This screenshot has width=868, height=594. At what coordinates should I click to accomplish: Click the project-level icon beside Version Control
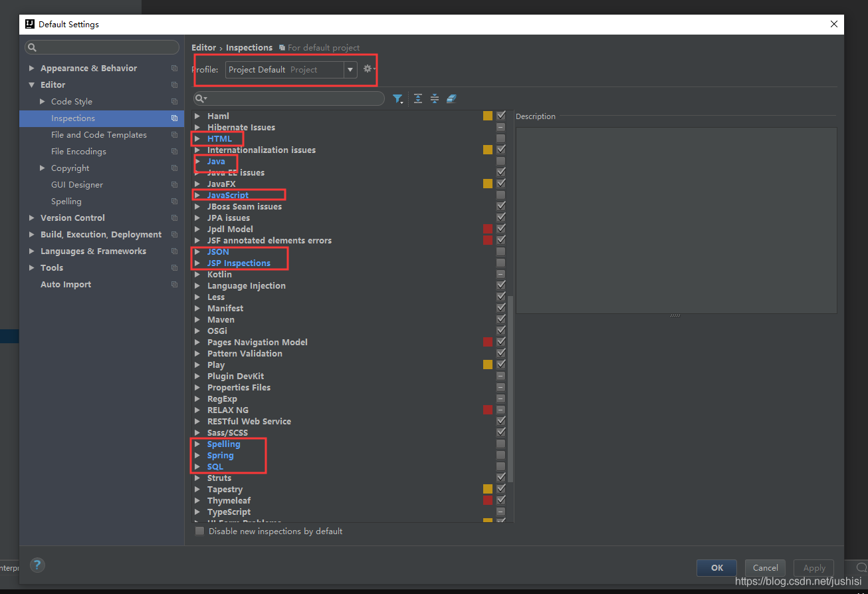click(174, 218)
